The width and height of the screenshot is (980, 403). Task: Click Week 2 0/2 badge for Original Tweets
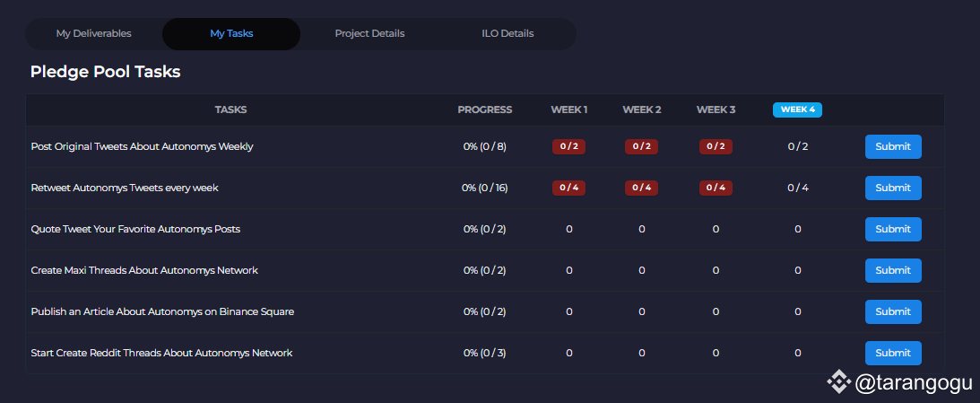point(641,146)
